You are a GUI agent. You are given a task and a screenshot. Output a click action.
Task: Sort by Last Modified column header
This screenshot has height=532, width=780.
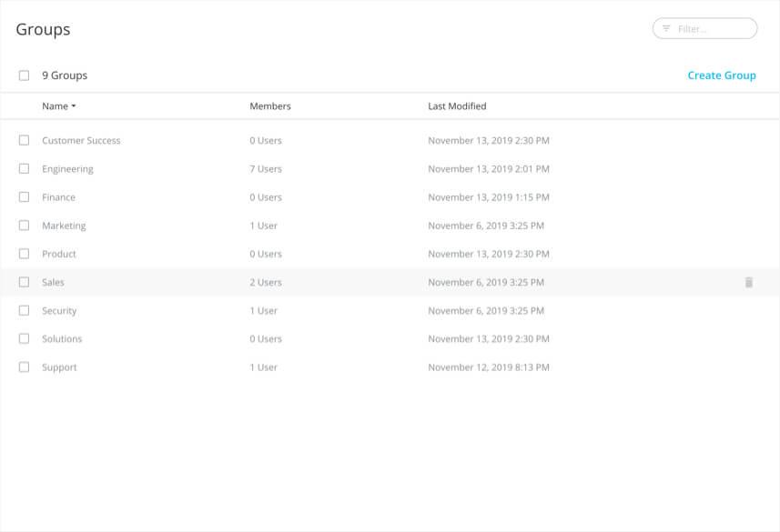(457, 105)
